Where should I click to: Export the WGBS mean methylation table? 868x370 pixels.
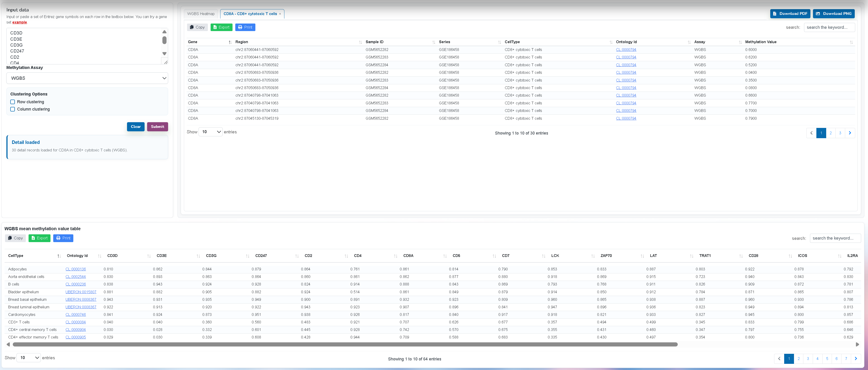coord(39,238)
